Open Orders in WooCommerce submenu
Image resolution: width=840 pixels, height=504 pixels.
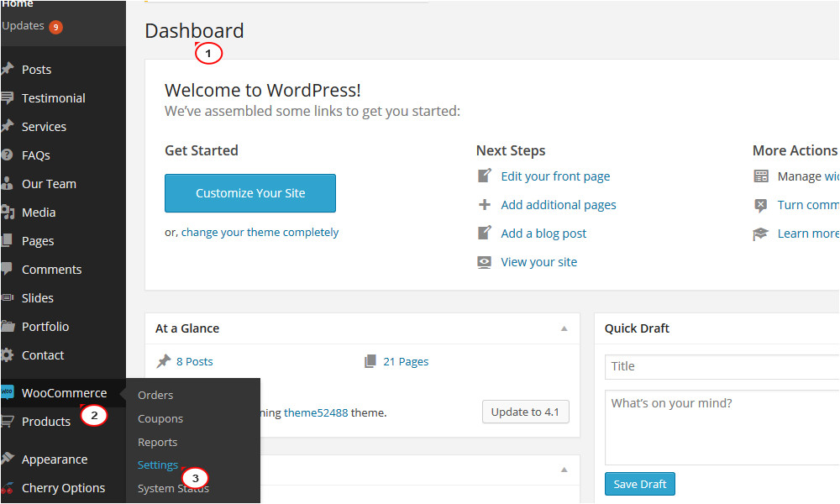coord(155,395)
